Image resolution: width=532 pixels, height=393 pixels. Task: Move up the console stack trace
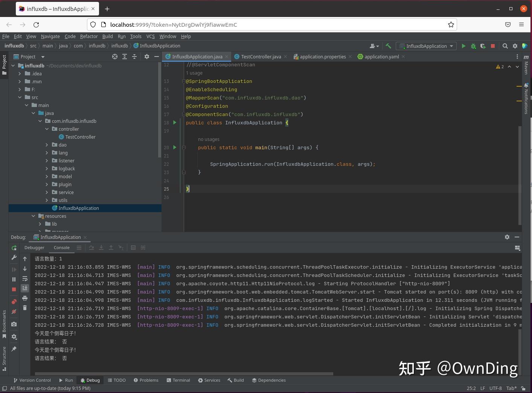25,259
